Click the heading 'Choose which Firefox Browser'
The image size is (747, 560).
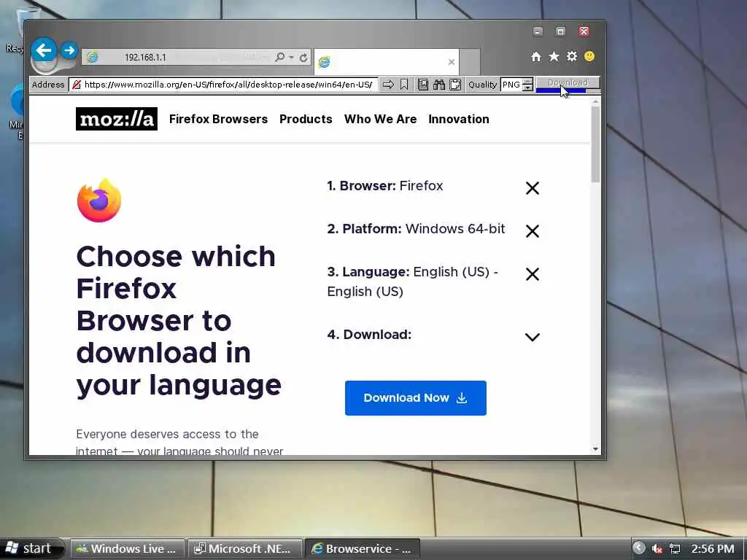[x=179, y=321]
